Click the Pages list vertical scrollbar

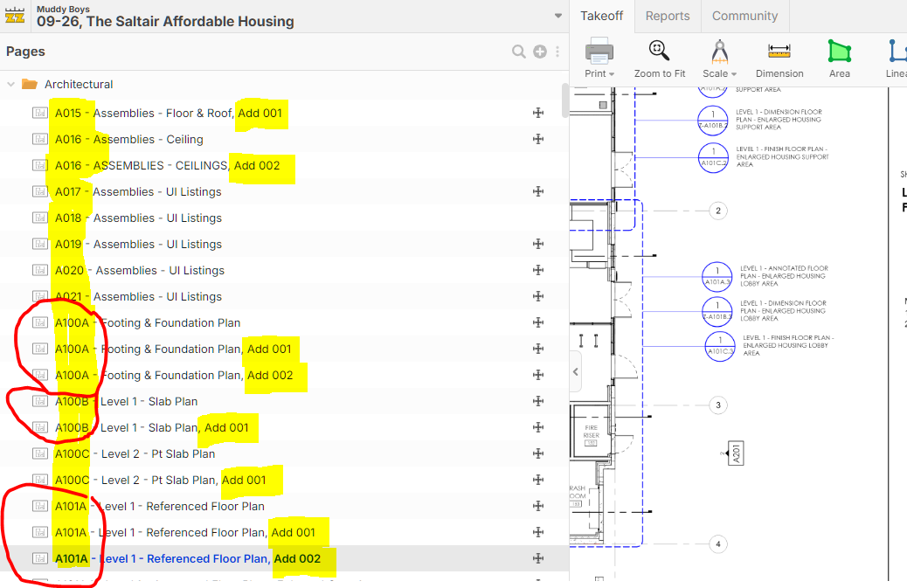click(565, 100)
